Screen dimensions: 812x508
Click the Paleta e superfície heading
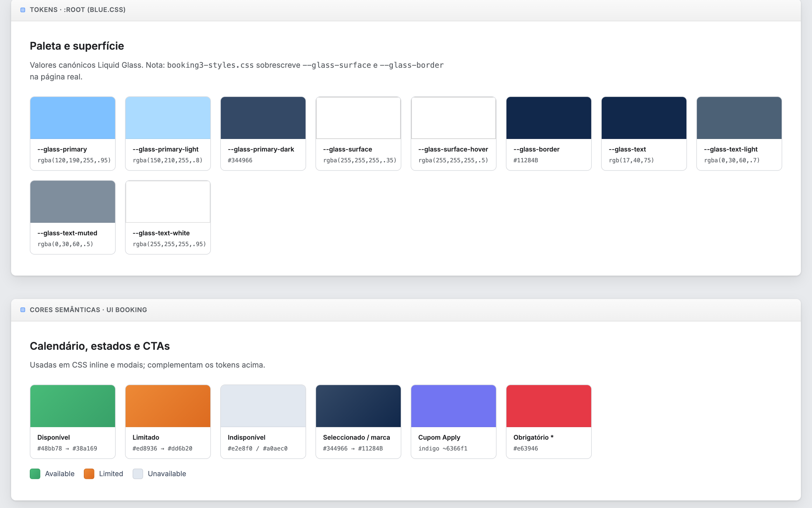coord(77,46)
